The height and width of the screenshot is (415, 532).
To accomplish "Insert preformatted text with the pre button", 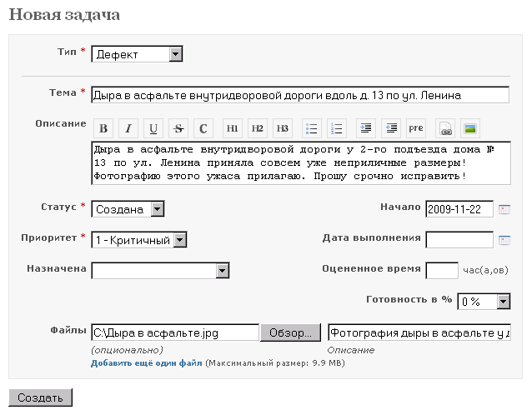I will tap(416, 128).
